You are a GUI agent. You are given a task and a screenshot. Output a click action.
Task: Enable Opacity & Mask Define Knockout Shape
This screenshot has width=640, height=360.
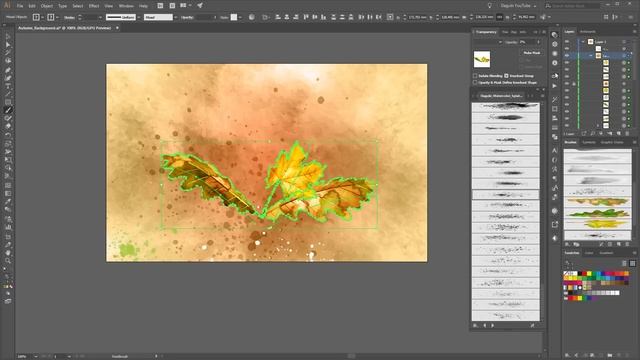(475, 82)
